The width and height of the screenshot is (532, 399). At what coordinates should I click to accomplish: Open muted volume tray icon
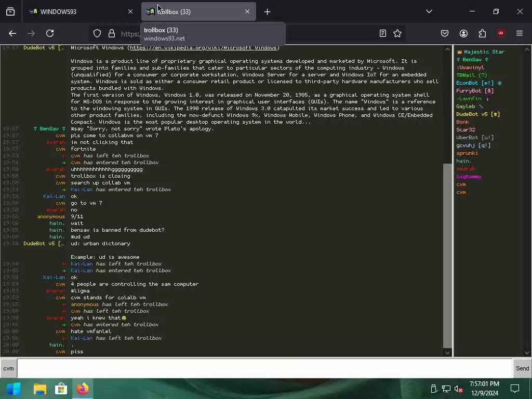point(458,389)
